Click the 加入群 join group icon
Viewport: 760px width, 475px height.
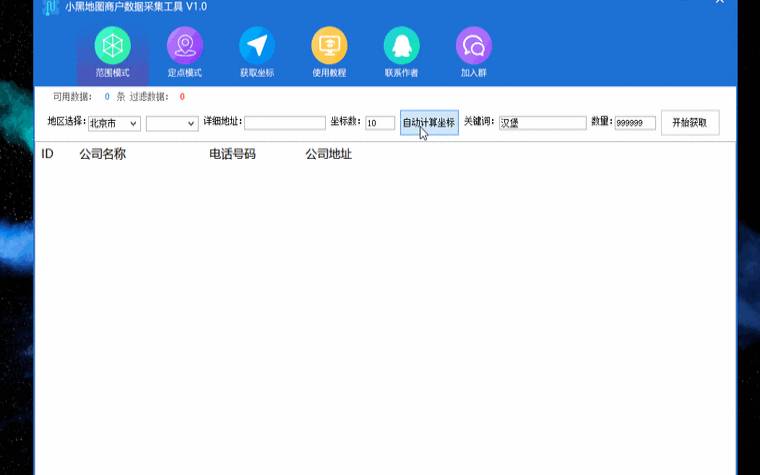click(474, 52)
